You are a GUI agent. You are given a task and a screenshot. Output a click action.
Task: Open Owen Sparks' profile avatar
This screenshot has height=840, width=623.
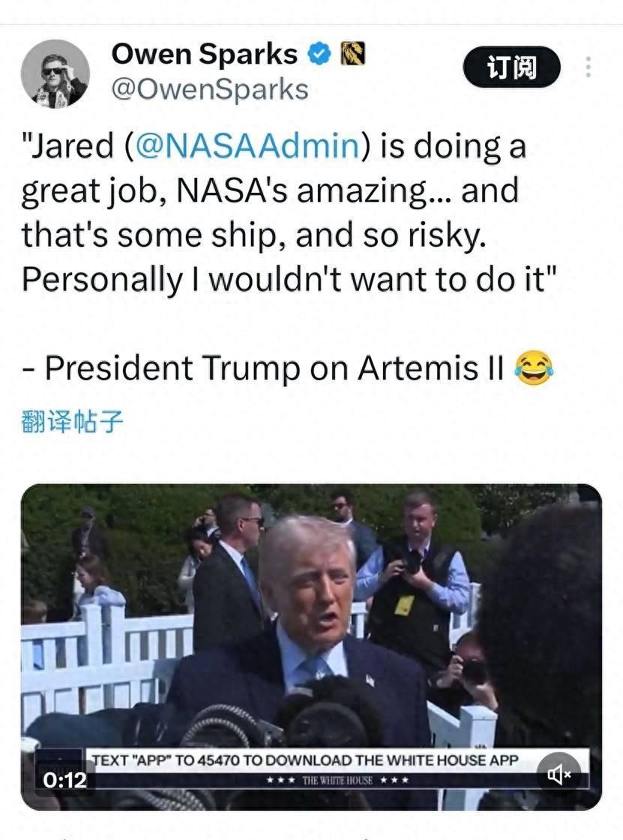pos(55,74)
